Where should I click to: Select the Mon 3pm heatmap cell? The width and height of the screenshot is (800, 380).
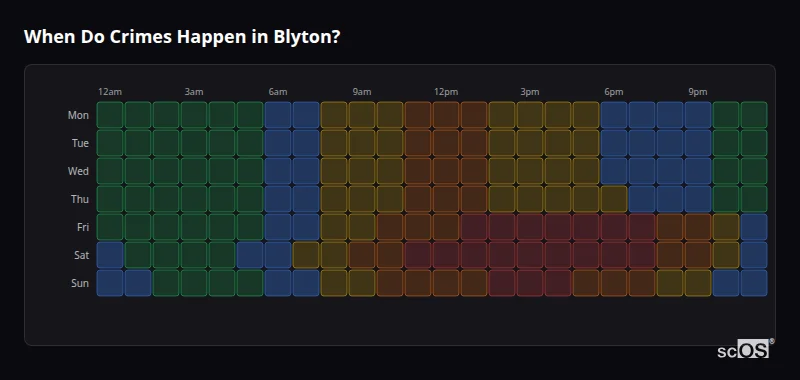pos(530,115)
